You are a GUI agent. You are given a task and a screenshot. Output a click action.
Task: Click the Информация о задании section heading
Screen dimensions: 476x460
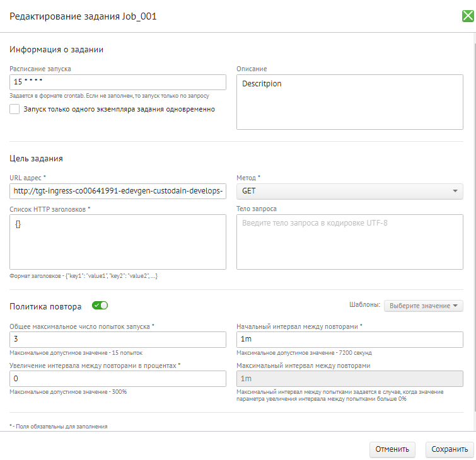(x=56, y=49)
